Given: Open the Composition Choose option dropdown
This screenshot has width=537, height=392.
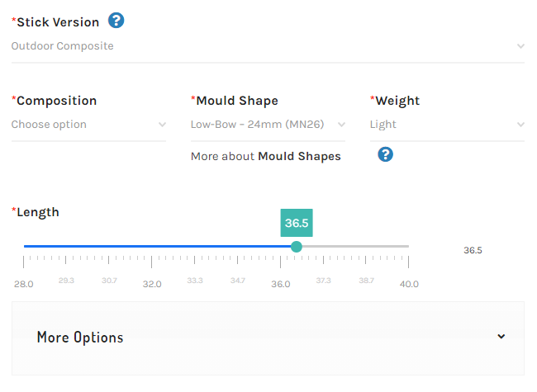Looking at the screenshot, I should pos(88,125).
